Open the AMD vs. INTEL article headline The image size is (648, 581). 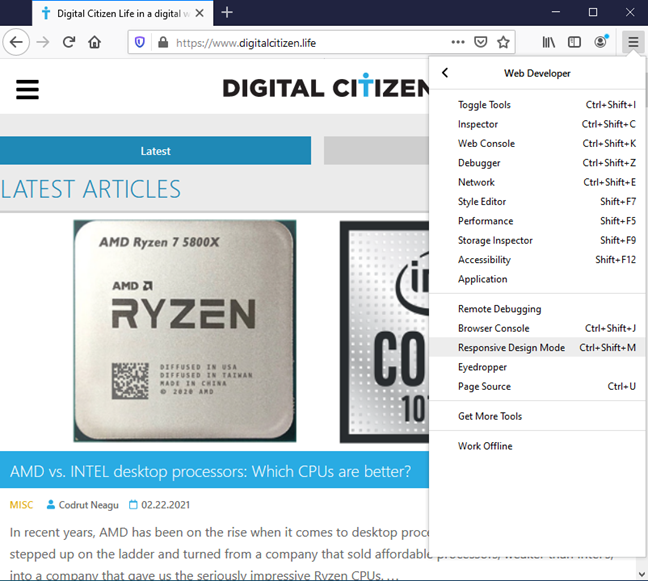coord(210,471)
